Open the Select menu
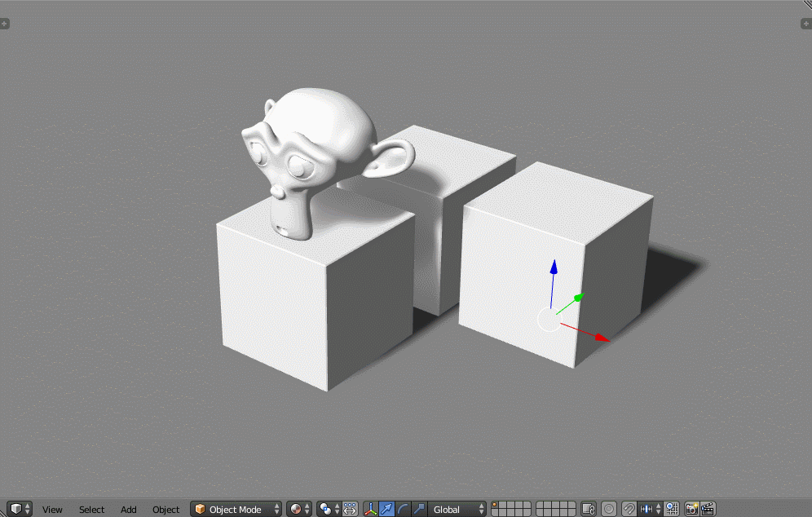 coord(91,509)
